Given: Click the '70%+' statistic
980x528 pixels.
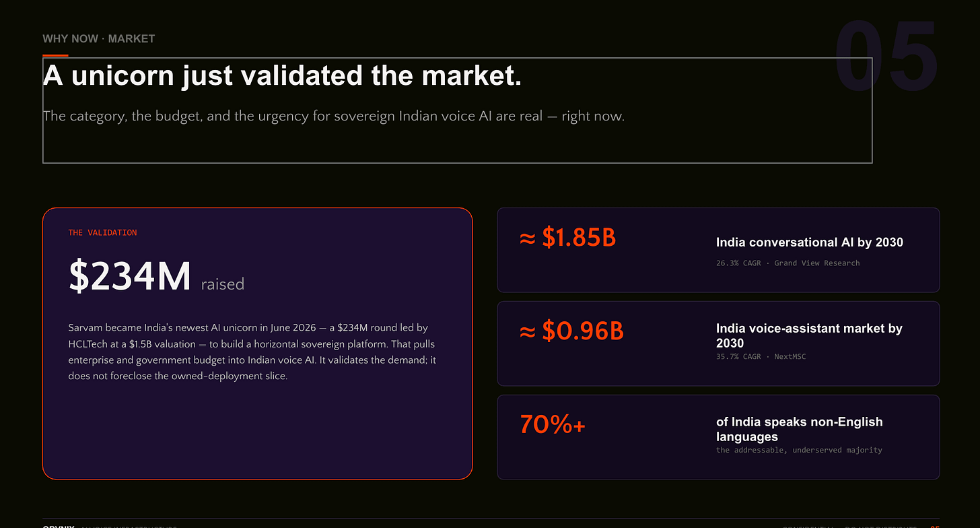Looking at the screenshot, I should tap(553, 424).
